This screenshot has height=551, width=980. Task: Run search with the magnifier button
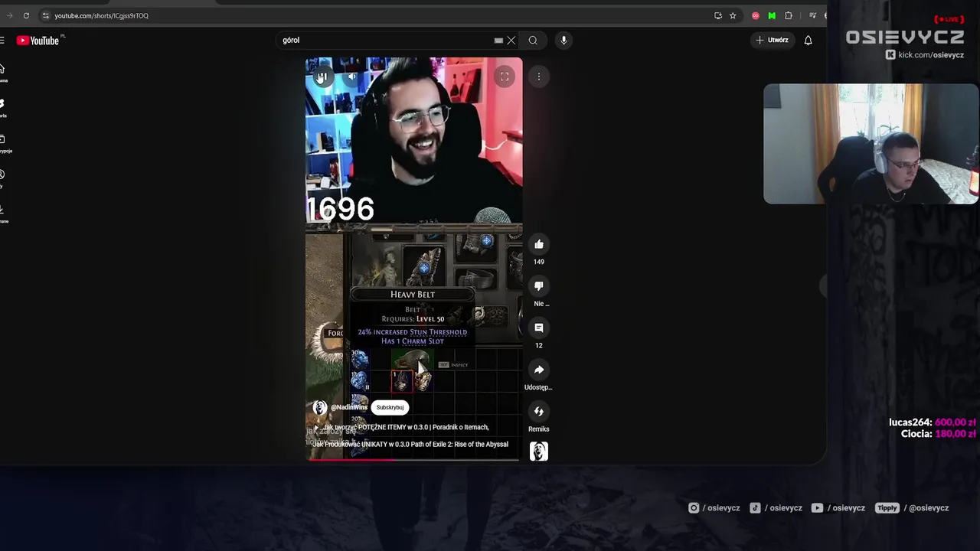coord(533,41)
